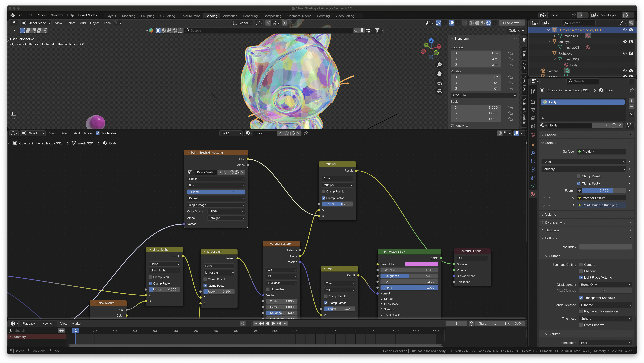Select rendered viewport shading

pyautogui.click(x=489, y=23)
